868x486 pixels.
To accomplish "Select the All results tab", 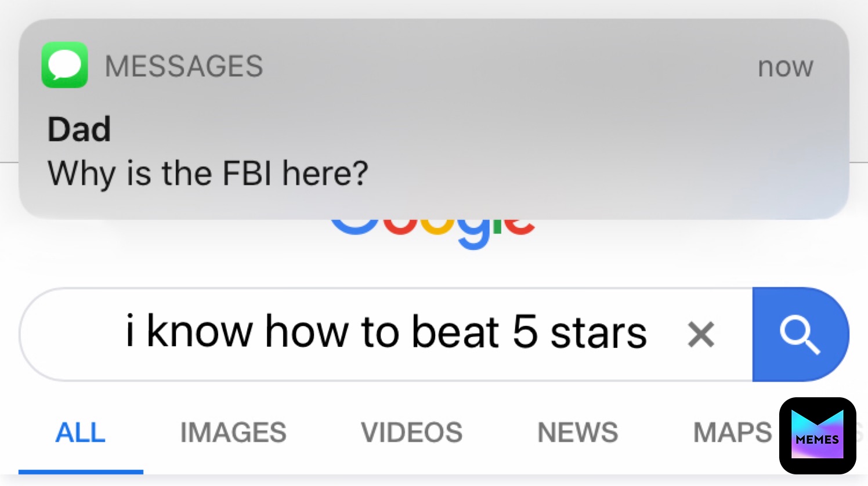I will coord(80,433).
